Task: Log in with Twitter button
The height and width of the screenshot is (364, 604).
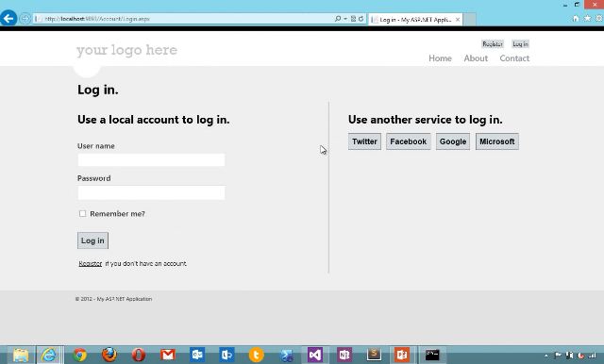Action: click(364, 141)
